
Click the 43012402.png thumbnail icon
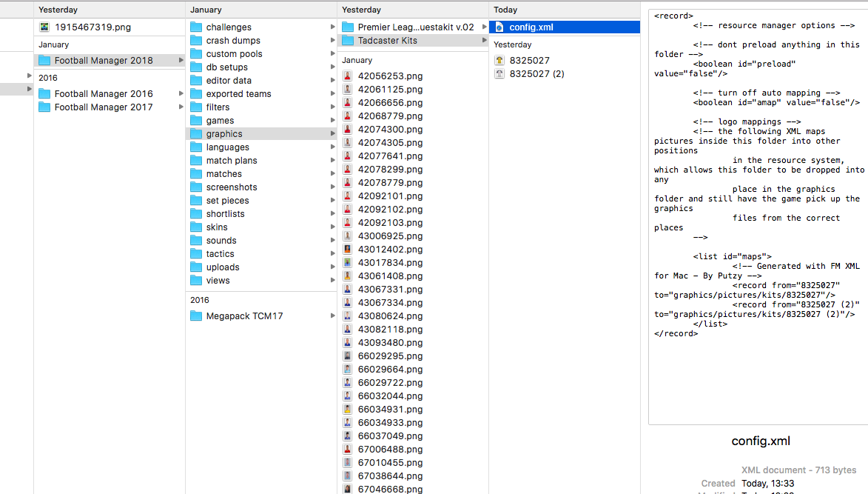(x=347, y=249)
